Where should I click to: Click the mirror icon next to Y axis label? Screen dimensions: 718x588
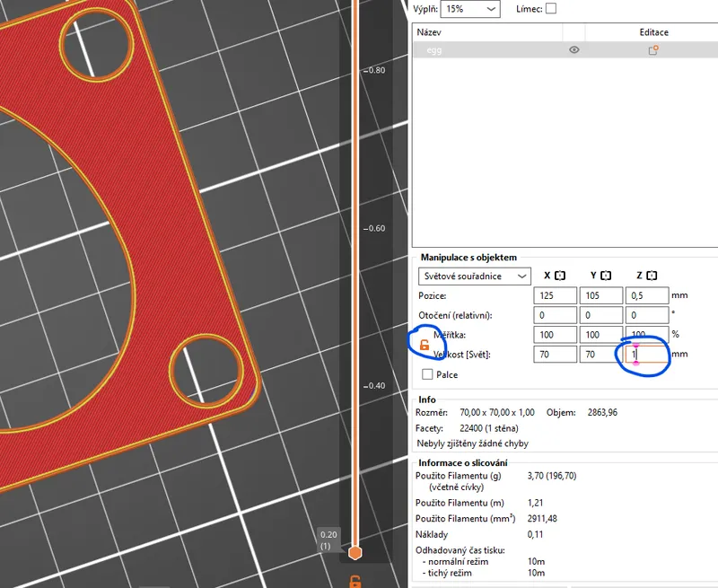[x=606, y=276]
